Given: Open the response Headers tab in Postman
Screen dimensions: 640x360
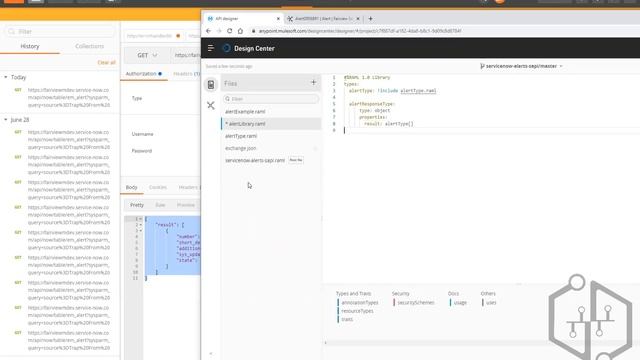Looking at the screenshot, I should pos(189,187).
